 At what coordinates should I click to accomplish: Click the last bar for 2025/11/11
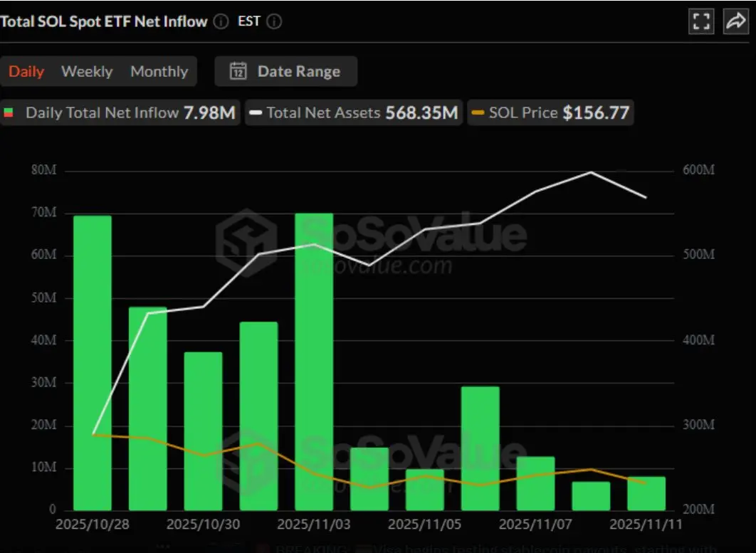coord(646,494)
